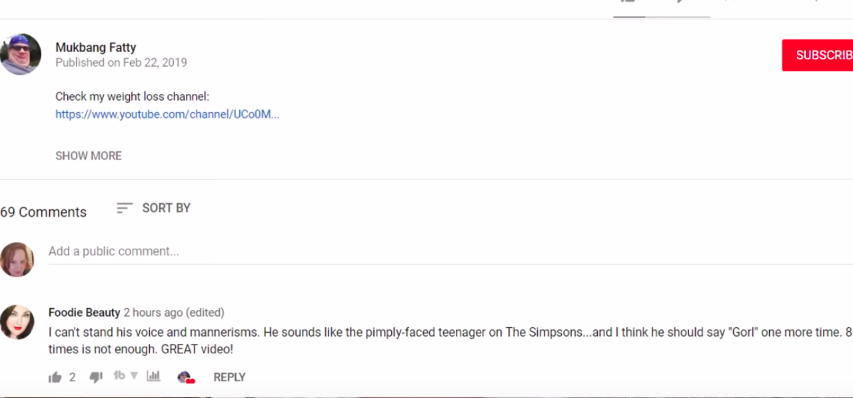853x398 pixels.
Task: Expand the TubeBuddy dropdown arrow under comment
Action: [134, 376]
